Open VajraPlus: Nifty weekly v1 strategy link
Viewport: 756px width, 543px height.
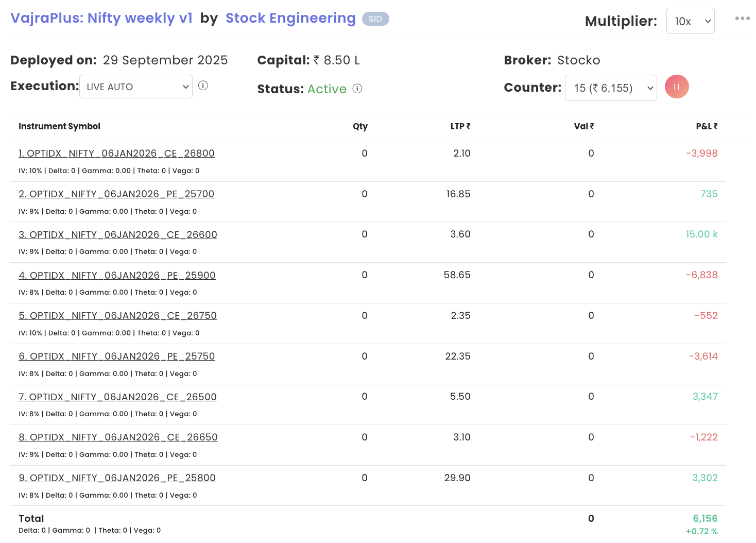tap(101, 18)
